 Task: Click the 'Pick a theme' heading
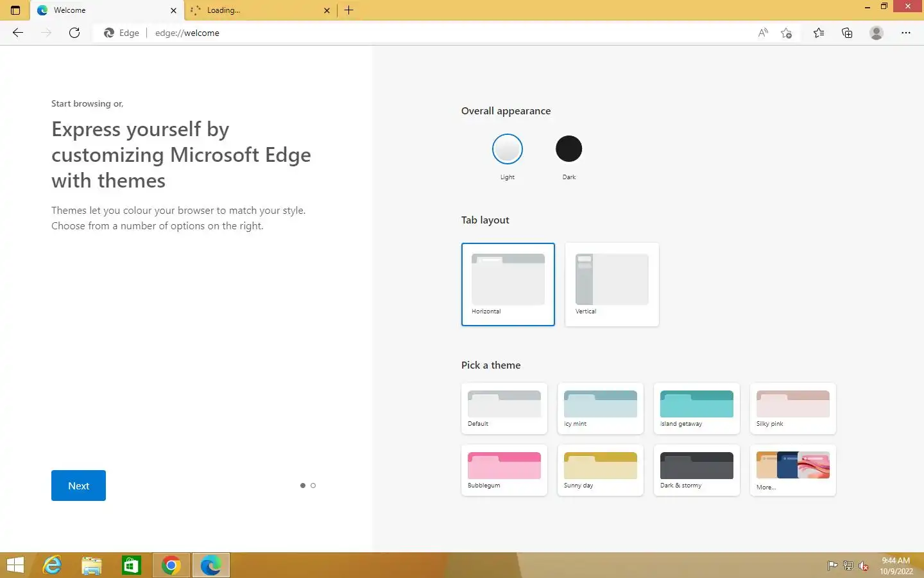491,365
